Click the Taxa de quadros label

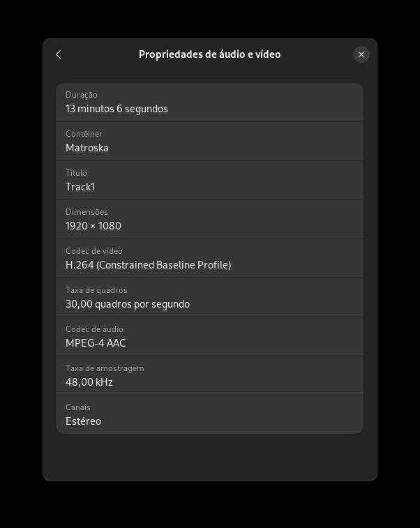(96, 290)
